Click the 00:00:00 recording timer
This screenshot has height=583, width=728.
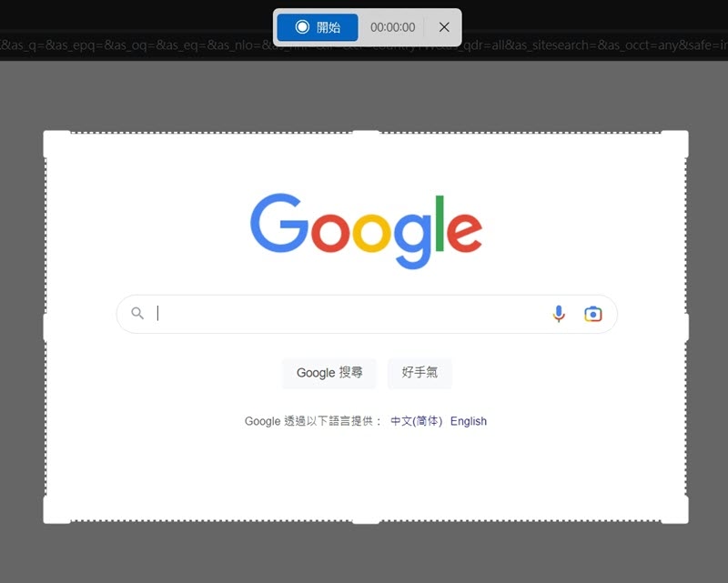pyautogui.click(x=392, y=27)
